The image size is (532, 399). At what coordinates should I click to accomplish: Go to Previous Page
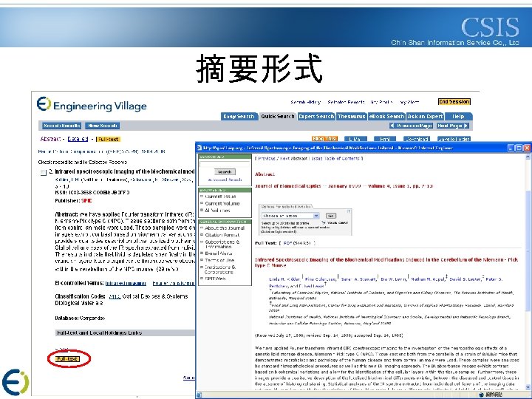tap(412, 126)
